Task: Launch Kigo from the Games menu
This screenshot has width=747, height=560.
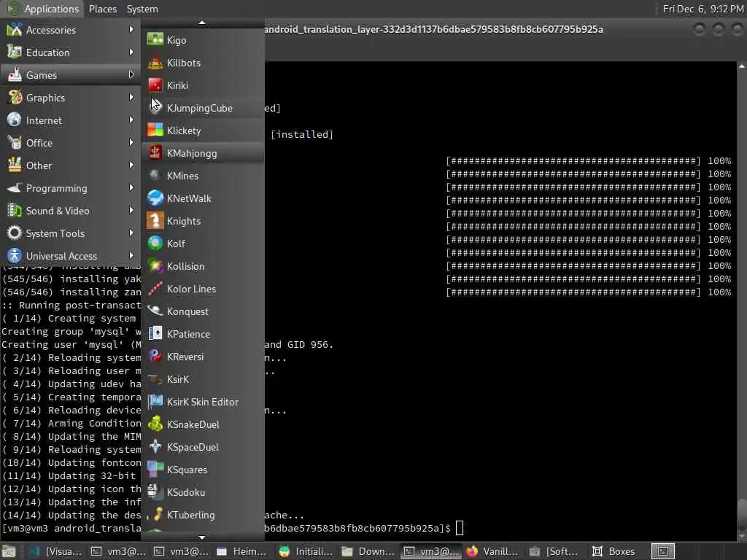Action: [x=203, y=40]
